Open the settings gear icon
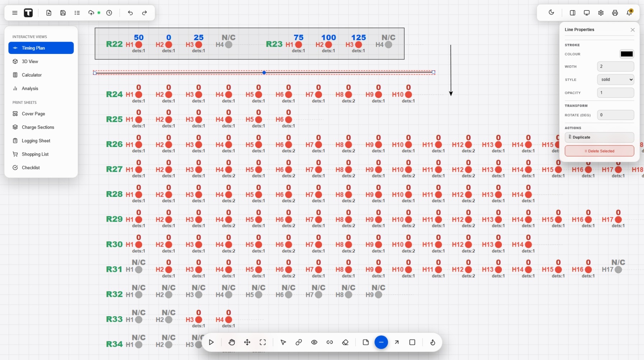 coord(601,13)
